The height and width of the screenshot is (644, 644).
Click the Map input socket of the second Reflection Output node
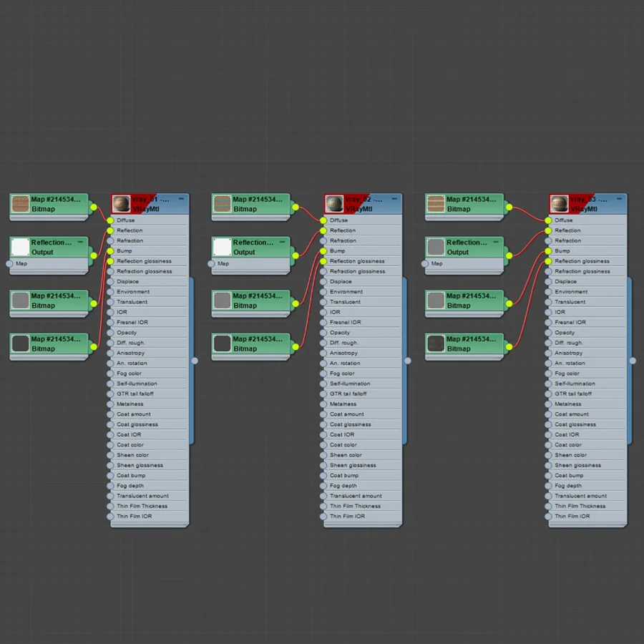click(211, 263)
